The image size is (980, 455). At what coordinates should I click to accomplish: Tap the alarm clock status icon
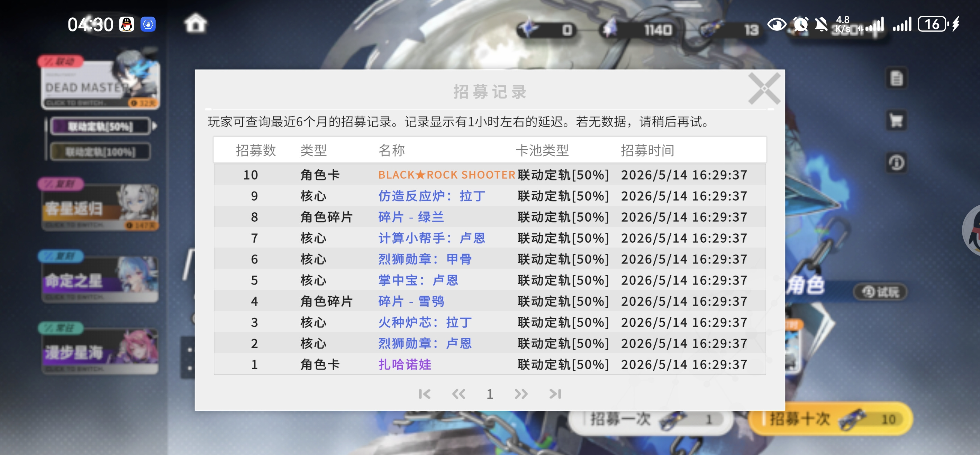tap(801, 25)
